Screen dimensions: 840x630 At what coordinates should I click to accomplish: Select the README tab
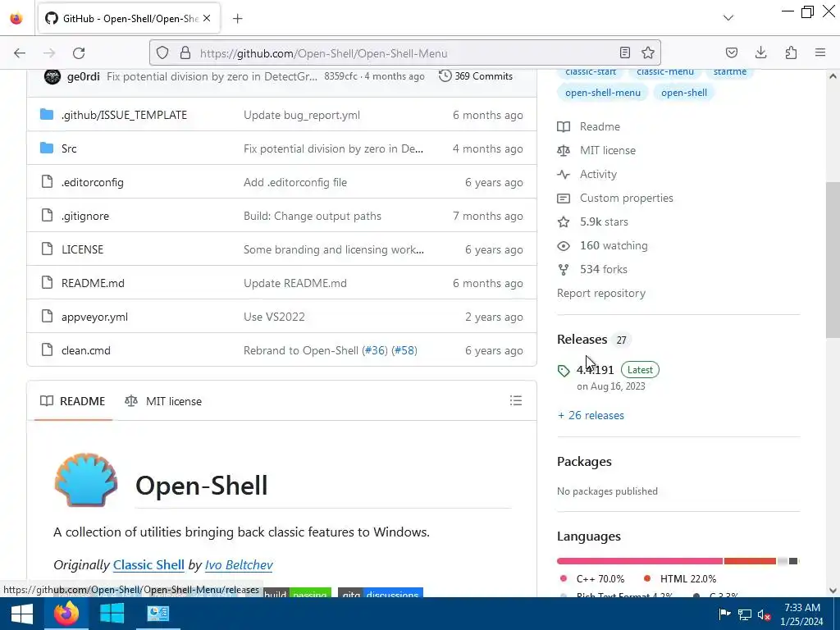point(73,401)
